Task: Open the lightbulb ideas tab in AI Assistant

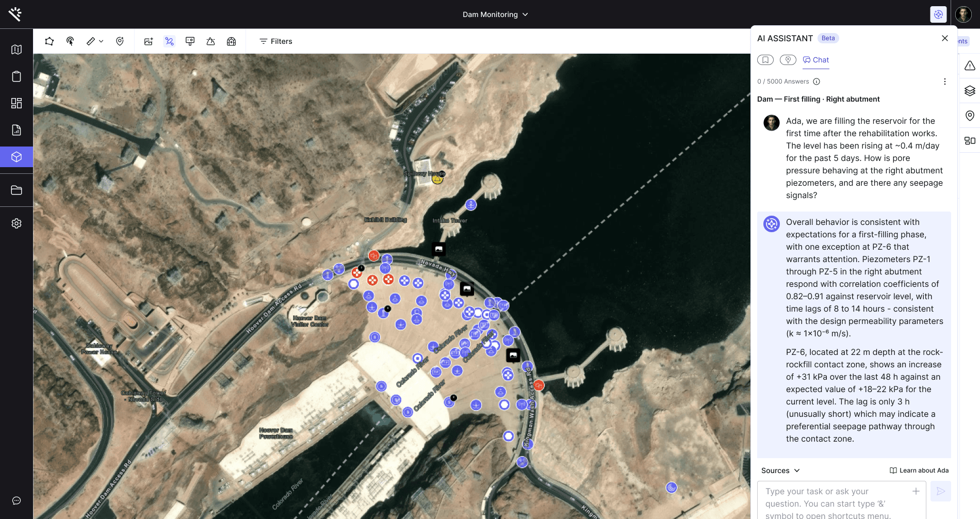Action: 788,60
